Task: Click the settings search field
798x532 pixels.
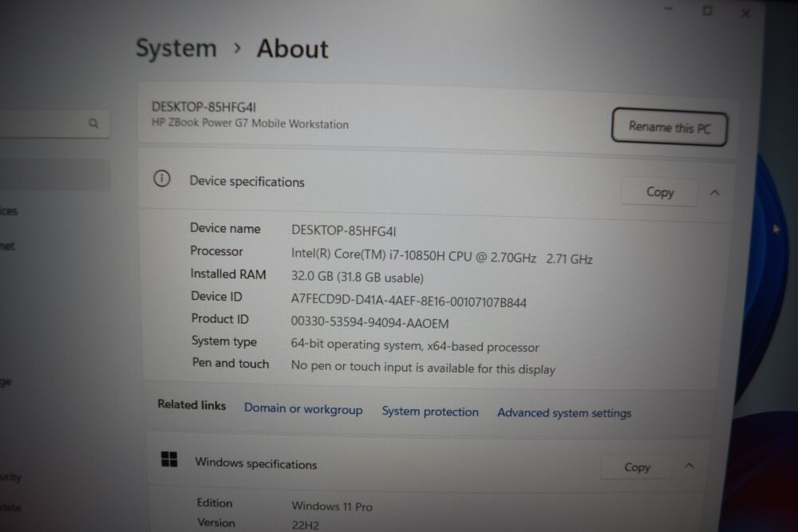Action: pos(53,123)
